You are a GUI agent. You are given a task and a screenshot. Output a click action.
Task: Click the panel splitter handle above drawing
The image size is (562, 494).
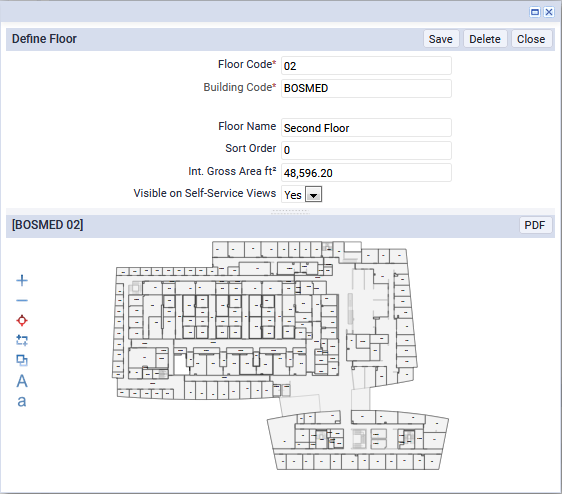click(x=290, y=212)
